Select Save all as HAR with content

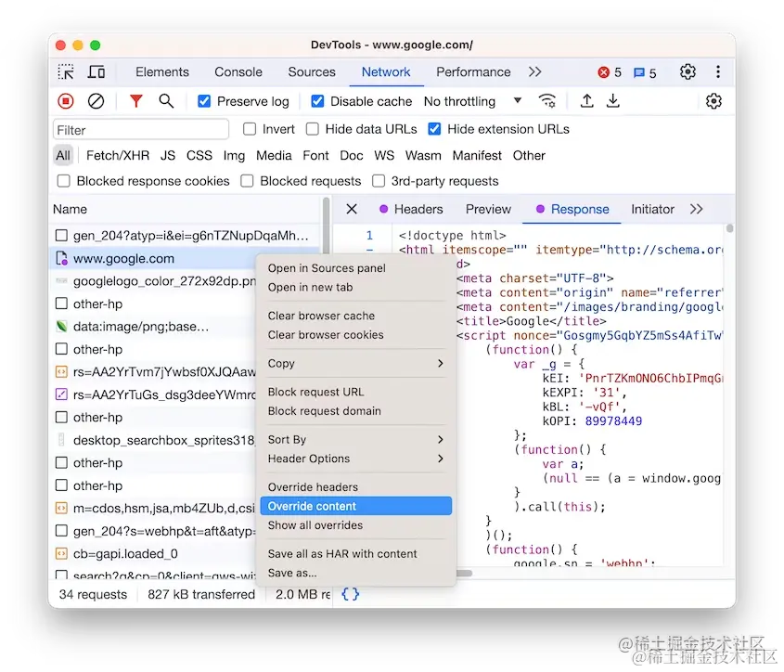(x=356, y=553)
